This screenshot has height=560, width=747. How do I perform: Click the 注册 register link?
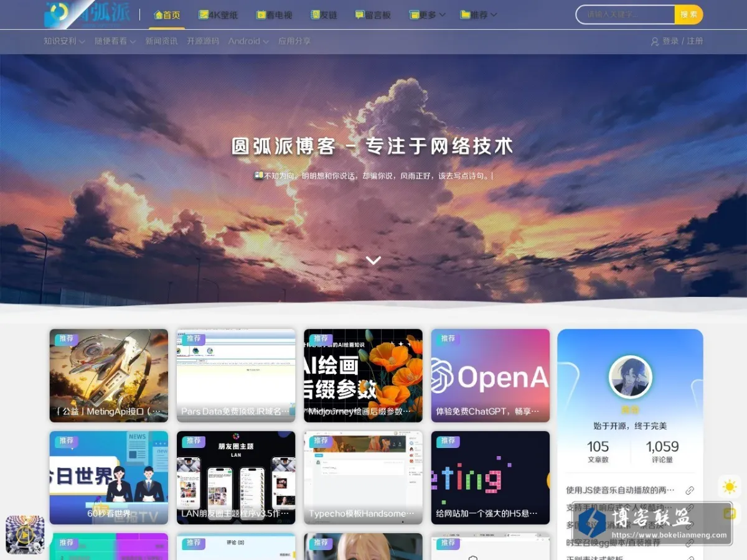(695, 41)
